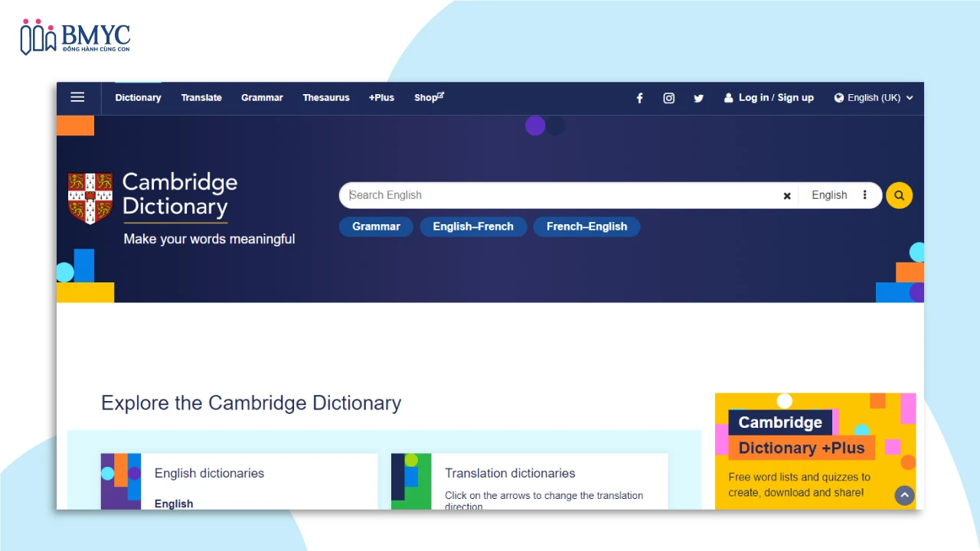Clear the search box with X icon
980x551 pixels.
pos(786,196)
